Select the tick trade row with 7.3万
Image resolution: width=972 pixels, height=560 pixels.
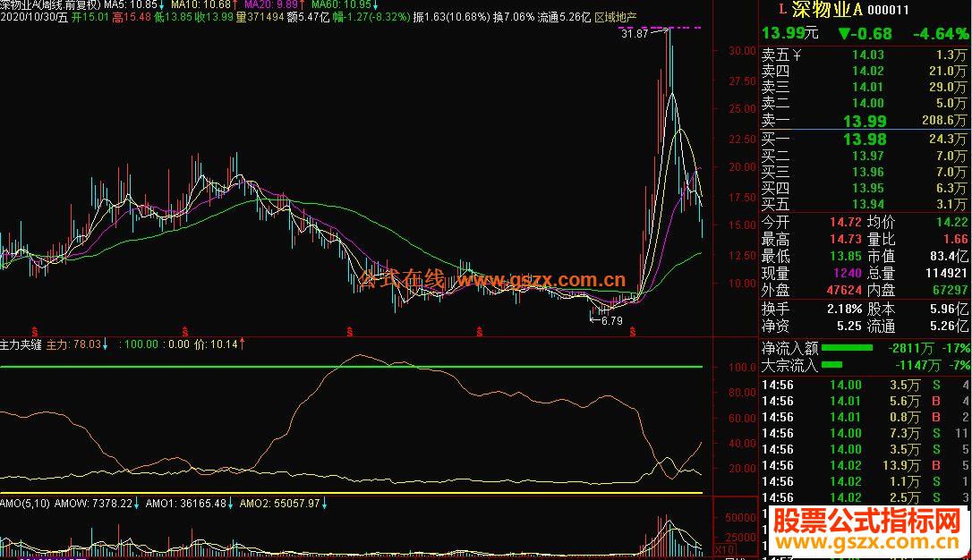(x=866, y=434)
